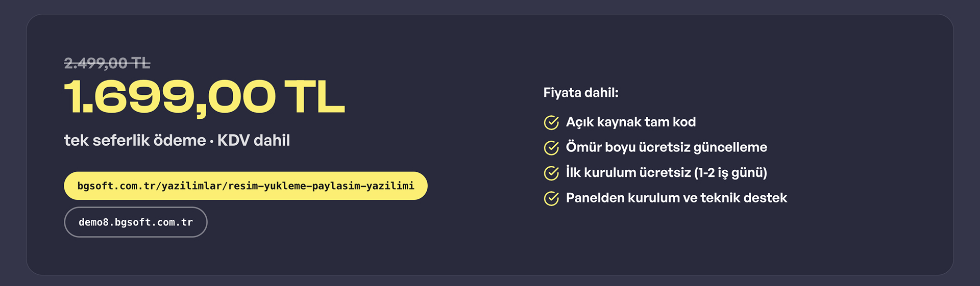This screenshot has width=980, height=286.
Task: Click the checkmark icon beside İlk kurulum ücretsiz
Action: [x=551, y=173]
